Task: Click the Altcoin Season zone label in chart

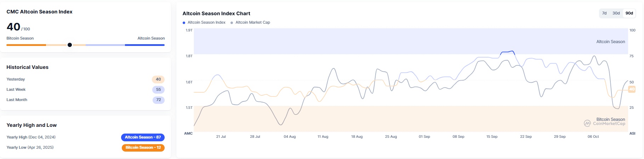Action: [x=610, y=42]
